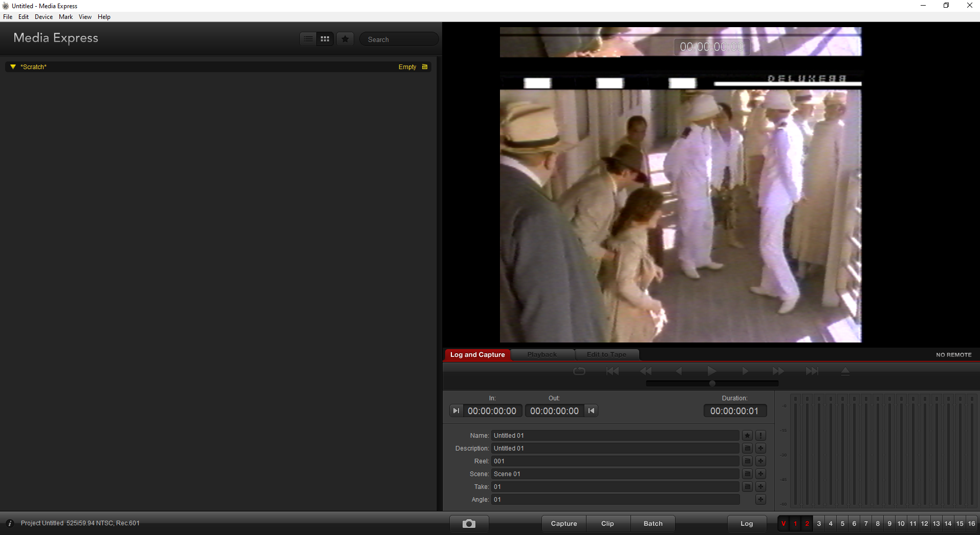980x535 pixels.
Task: Toggle the V video channel
Action: [x=783, y=524]
